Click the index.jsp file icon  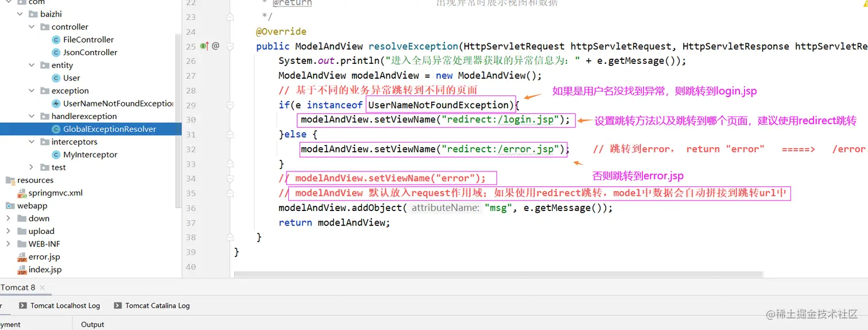[x=22, y=270]
